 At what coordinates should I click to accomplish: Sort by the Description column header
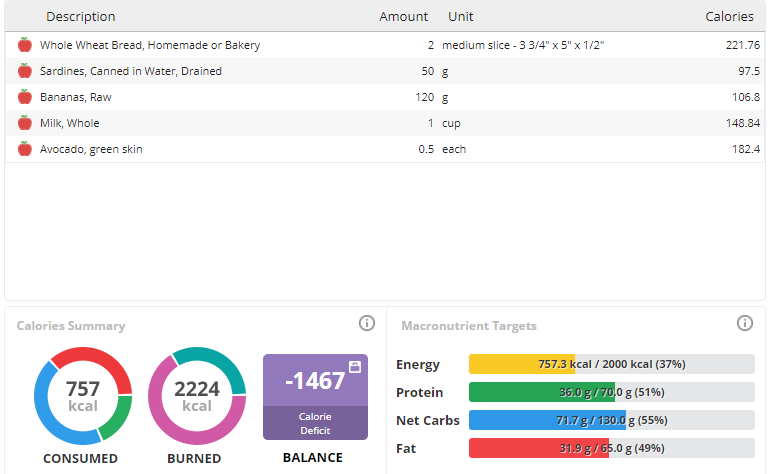pyautogui.click(x=80, y=16)
